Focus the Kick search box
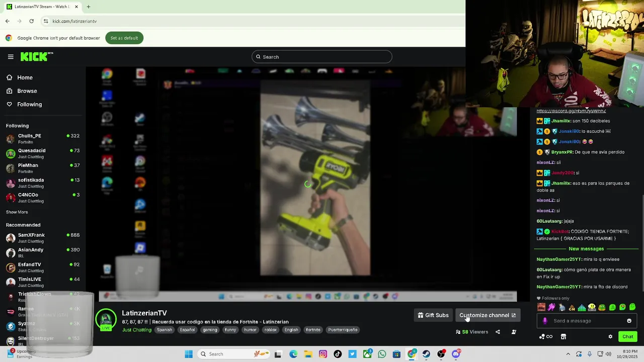This screenshot has height=362, width=644. pyautogui.click(x=322, y=57)
